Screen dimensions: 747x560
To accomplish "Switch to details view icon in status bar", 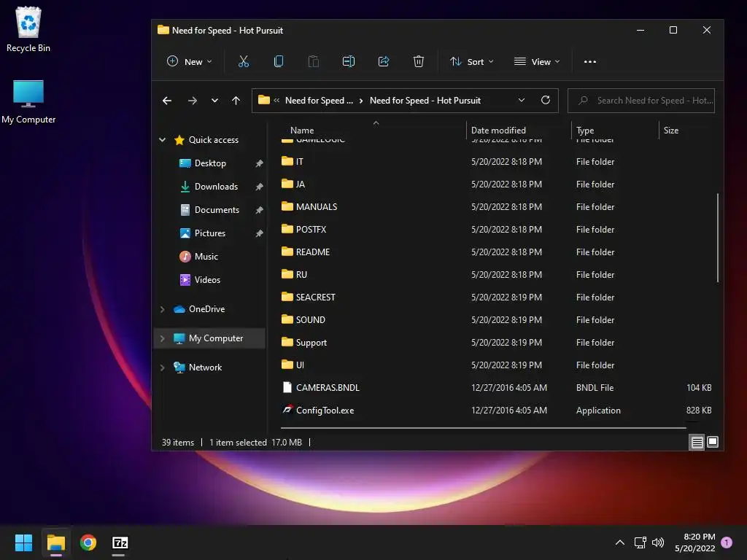I will (697, 443).
